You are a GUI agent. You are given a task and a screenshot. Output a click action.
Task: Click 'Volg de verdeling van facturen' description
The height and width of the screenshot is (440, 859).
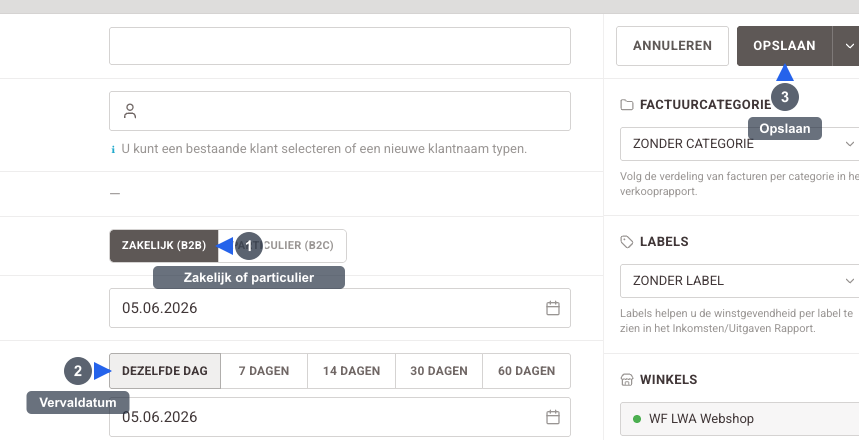point(740,184)
